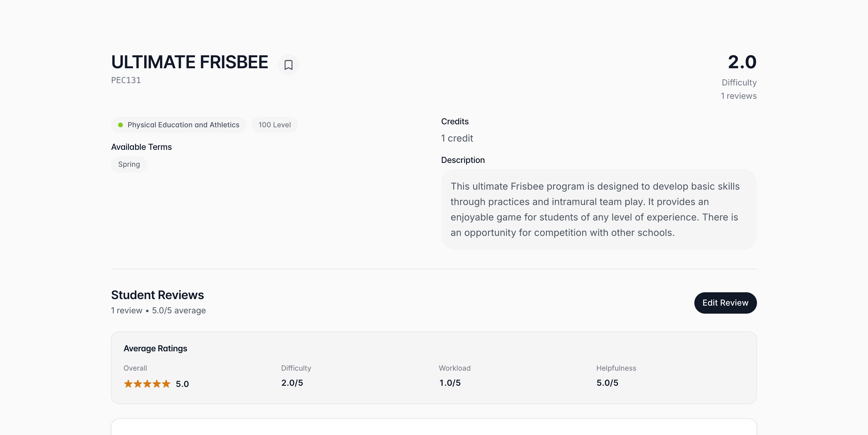The height and width of the screenshot is (435, 868).
Task: Collapse the course description box
Action: 598,209
